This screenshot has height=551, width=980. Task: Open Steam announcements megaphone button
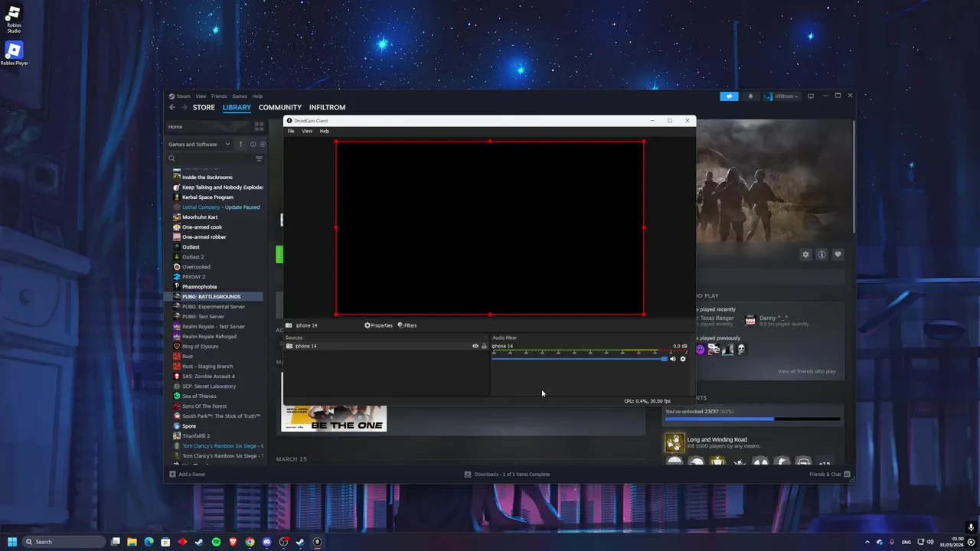(729, 96)
